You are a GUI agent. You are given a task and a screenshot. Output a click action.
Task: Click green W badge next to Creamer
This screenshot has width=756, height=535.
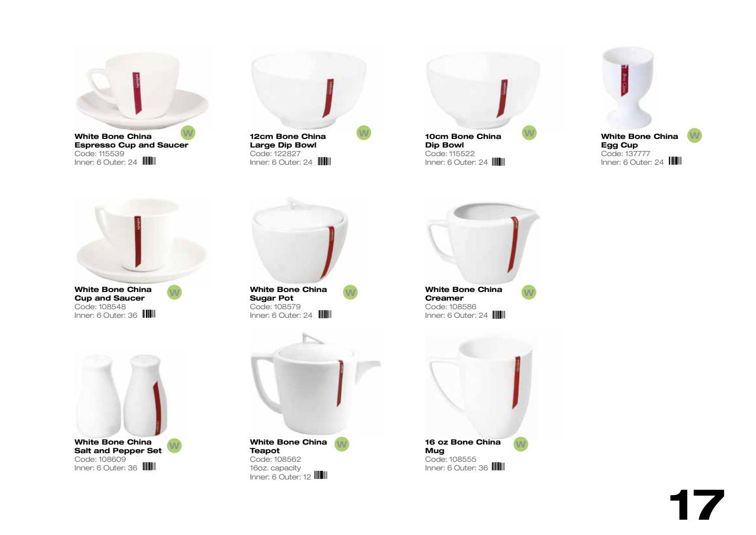pos(529,292)
